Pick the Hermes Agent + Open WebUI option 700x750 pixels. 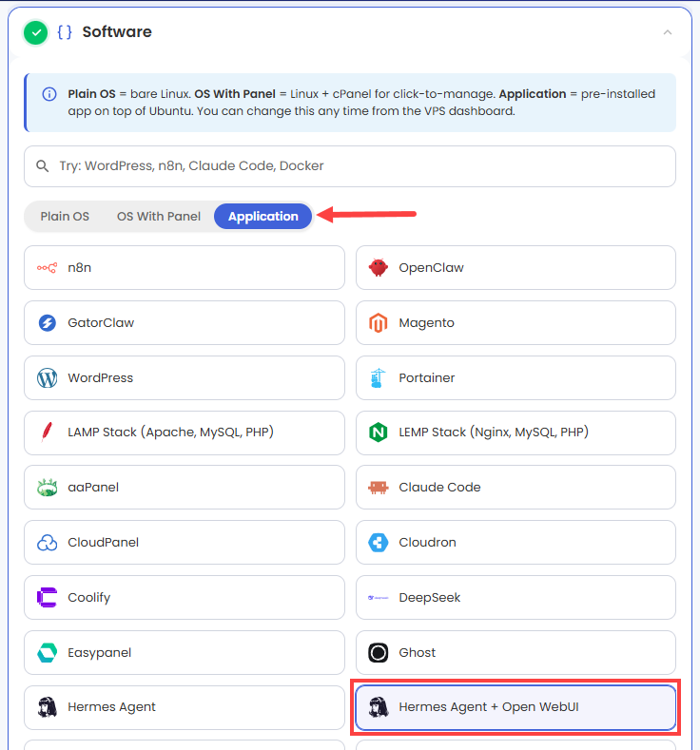coord(515,707)
